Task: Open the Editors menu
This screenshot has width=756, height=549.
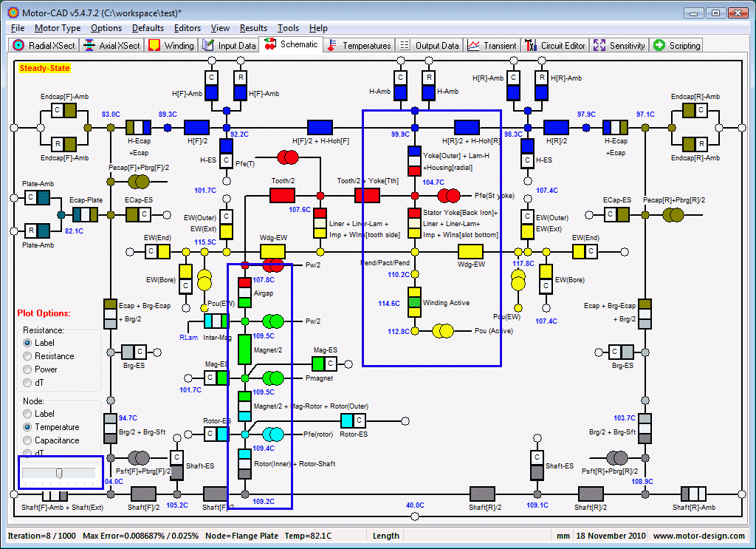Action: point(187,28)
